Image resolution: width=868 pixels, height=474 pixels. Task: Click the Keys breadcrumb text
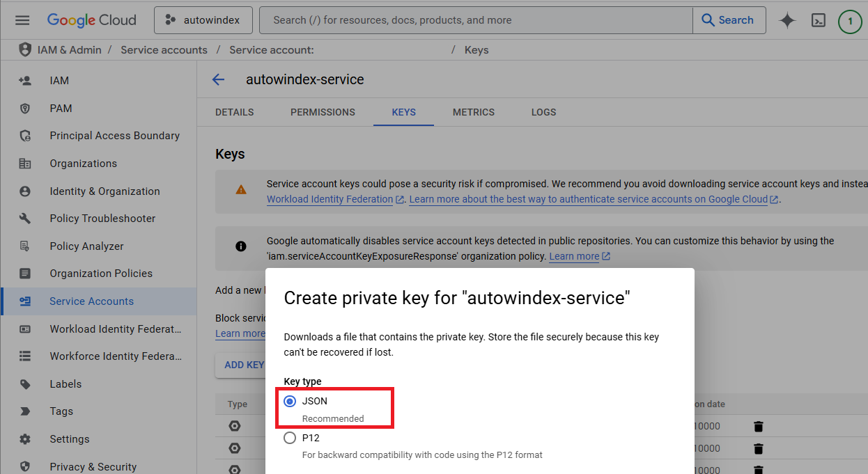[476, 50]
